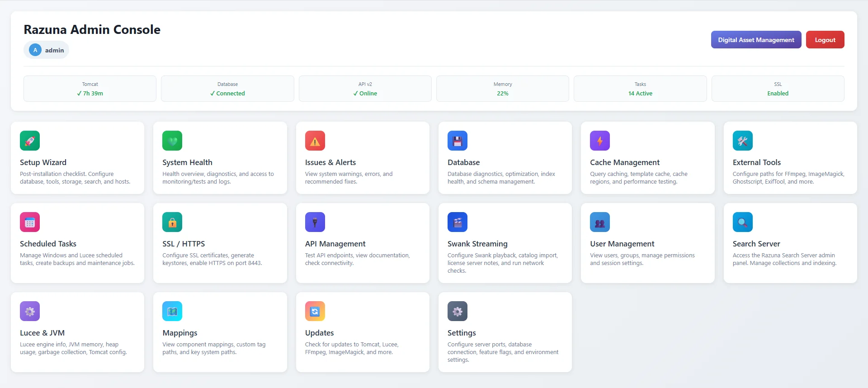The width and height of the screenshot is (868, 388).
Task: Open the Swank Streaming title
Action: pos(477,244)
